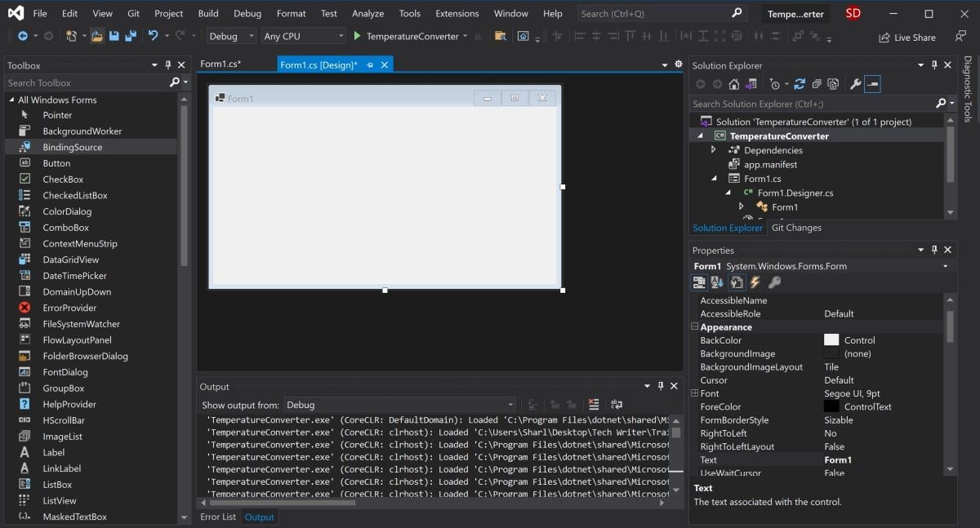Click the Events lightning bolt in Properties
This screenshot has width=980, height=528.
[754, 282]
